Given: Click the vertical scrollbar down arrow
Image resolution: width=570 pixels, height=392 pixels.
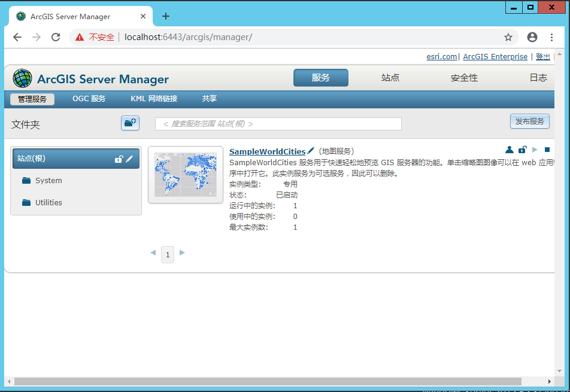Looking at the screenshot, I should tap(559, 371).
